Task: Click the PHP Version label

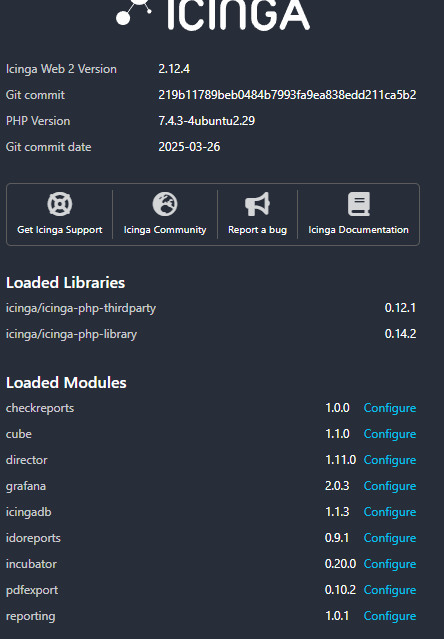Action: coord(38,121)
